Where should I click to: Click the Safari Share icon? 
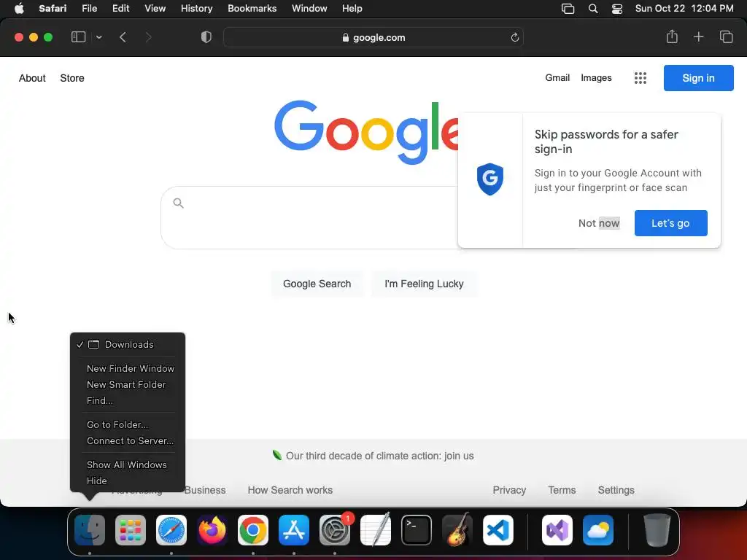coord(672,36)
